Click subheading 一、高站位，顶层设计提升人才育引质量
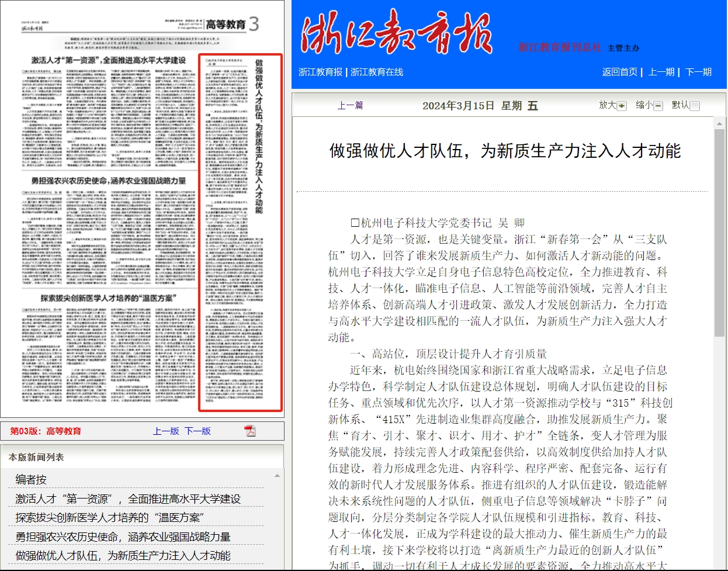The image size is (728, 571). coord(449,354)
